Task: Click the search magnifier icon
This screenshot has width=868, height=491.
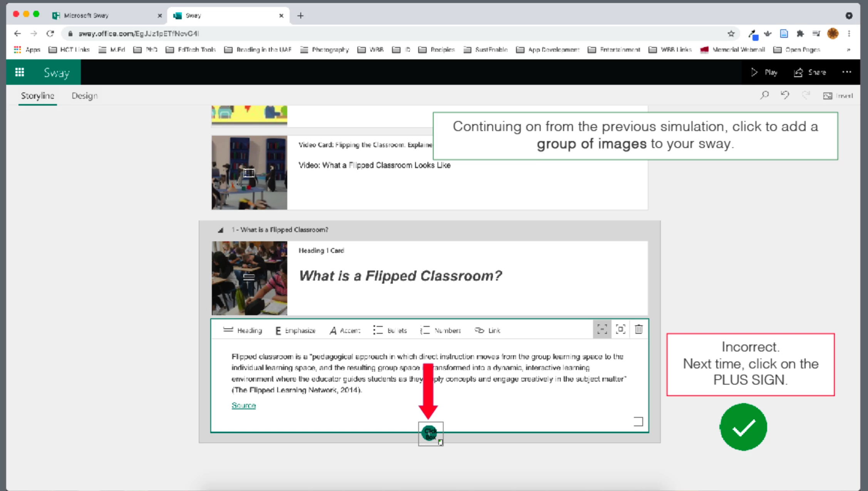Action: [764, 95]
